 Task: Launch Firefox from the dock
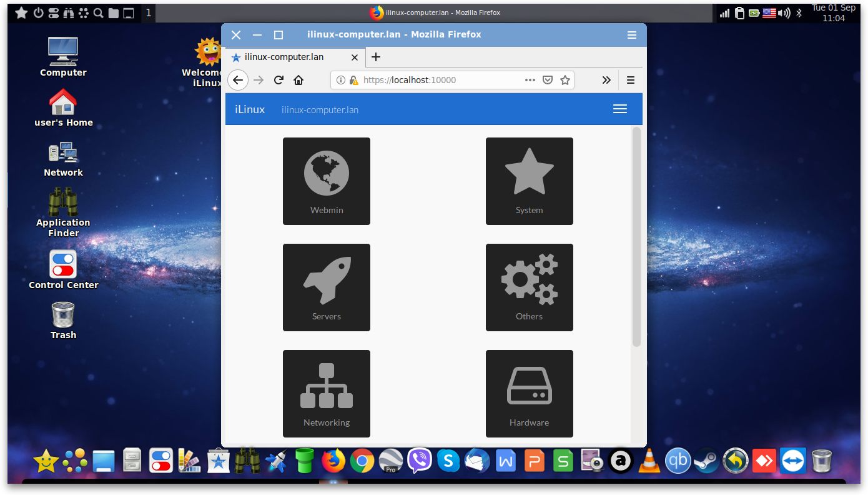pyautogui.click(x=333, y=461)
